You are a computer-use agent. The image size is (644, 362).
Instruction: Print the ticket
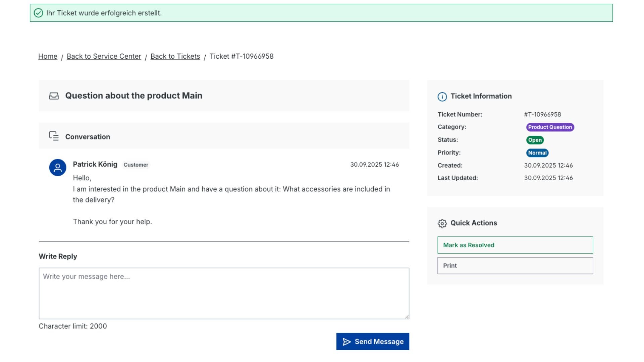[x=515, y=266]
